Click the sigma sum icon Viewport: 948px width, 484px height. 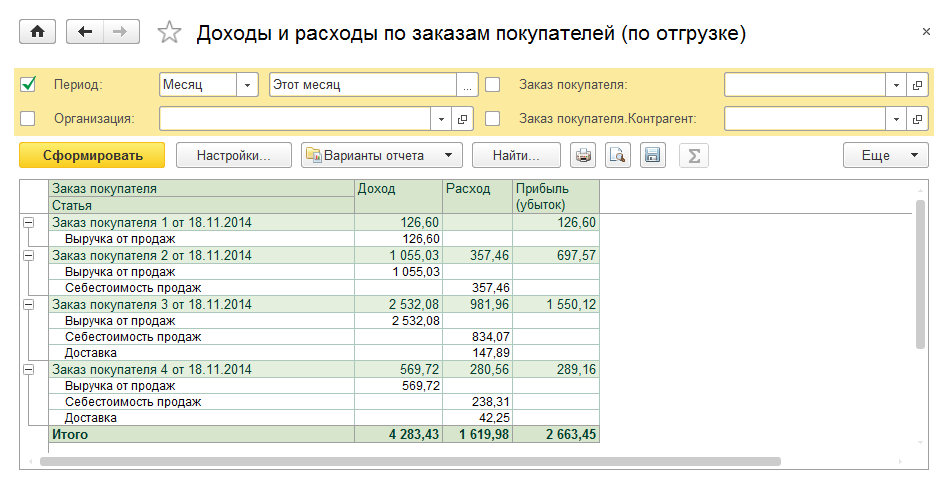click(x=692, y=155)
